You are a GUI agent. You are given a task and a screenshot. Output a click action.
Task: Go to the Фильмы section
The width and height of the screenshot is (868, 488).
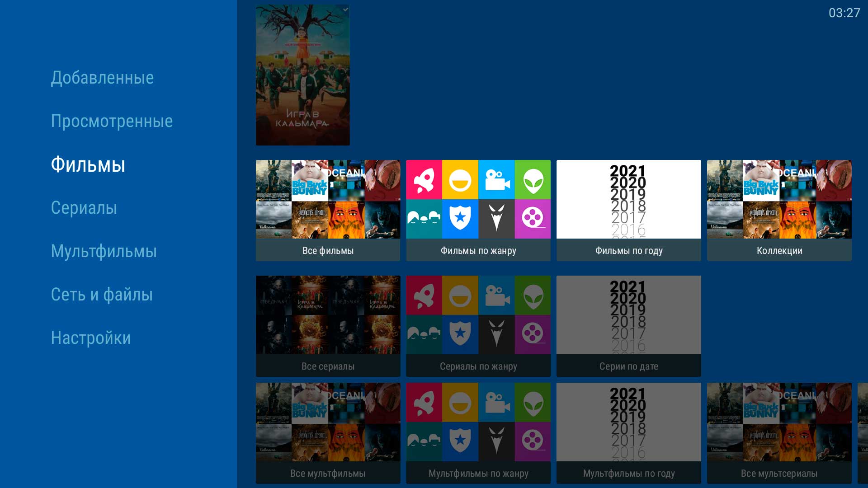click(88, 164)
